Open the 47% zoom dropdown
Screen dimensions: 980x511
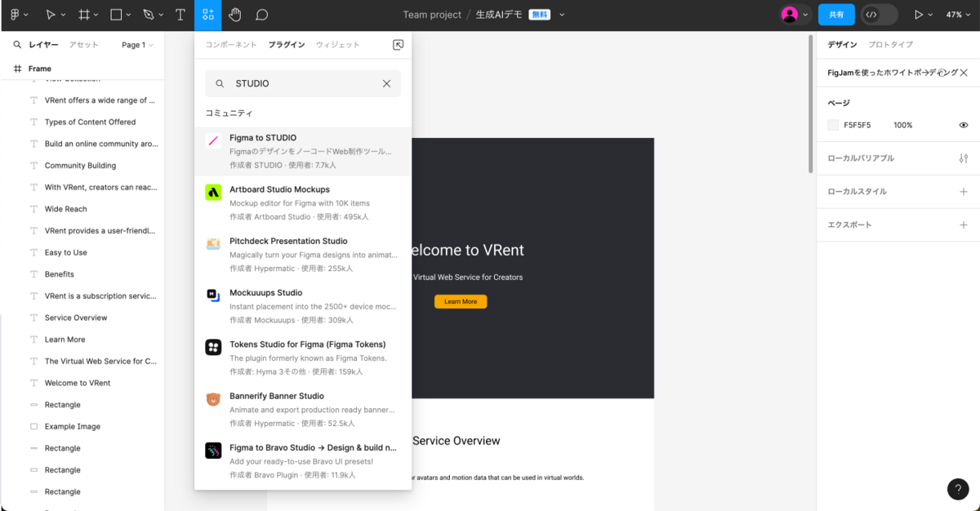[958, 15]
